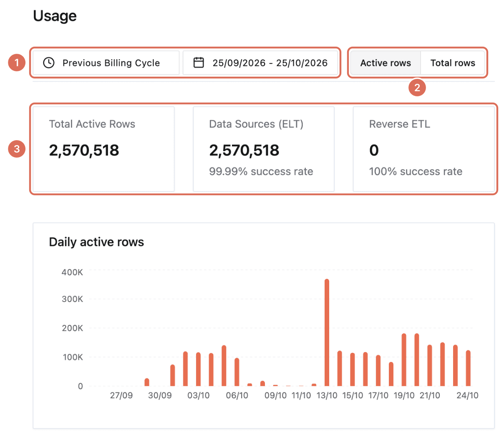
Task: Select the Active rows toggle
Action: pos(386,63)
